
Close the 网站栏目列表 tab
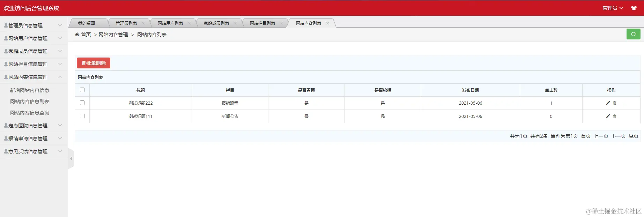[x=281, y=23]
